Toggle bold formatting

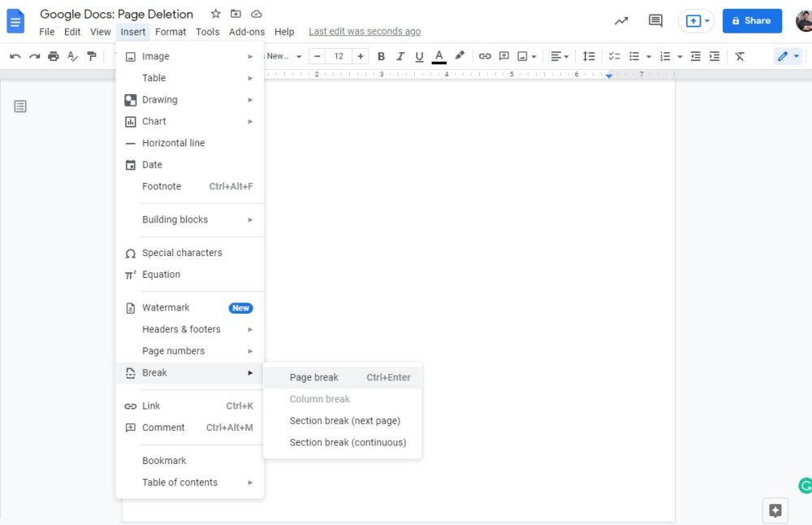point(381,56)
